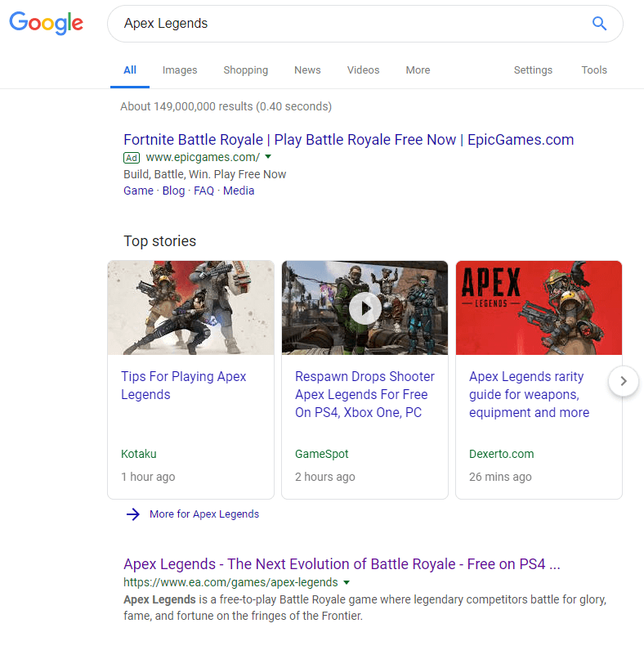Open the Apex Legends EA official site result
This screenshot has height=646, width=644.
342,564
